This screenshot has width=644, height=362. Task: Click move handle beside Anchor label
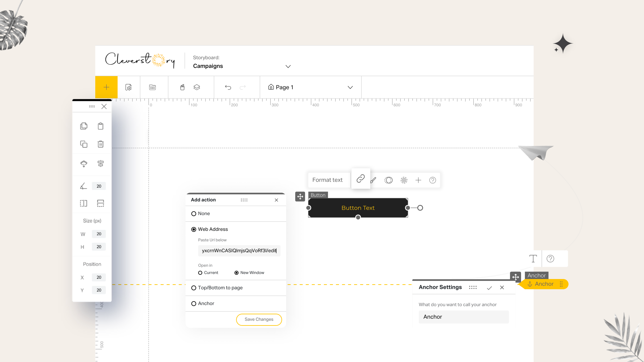click(x=516, y=277)
